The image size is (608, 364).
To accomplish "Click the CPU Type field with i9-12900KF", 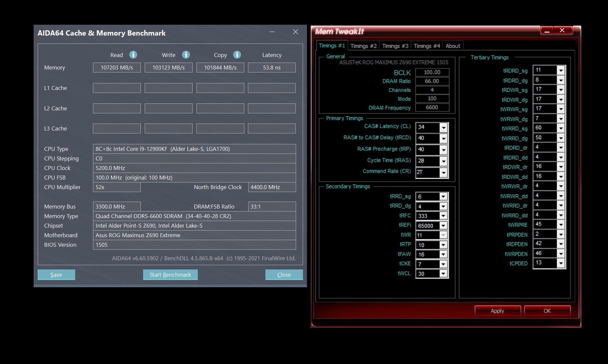I will click(x=195, y=149).
